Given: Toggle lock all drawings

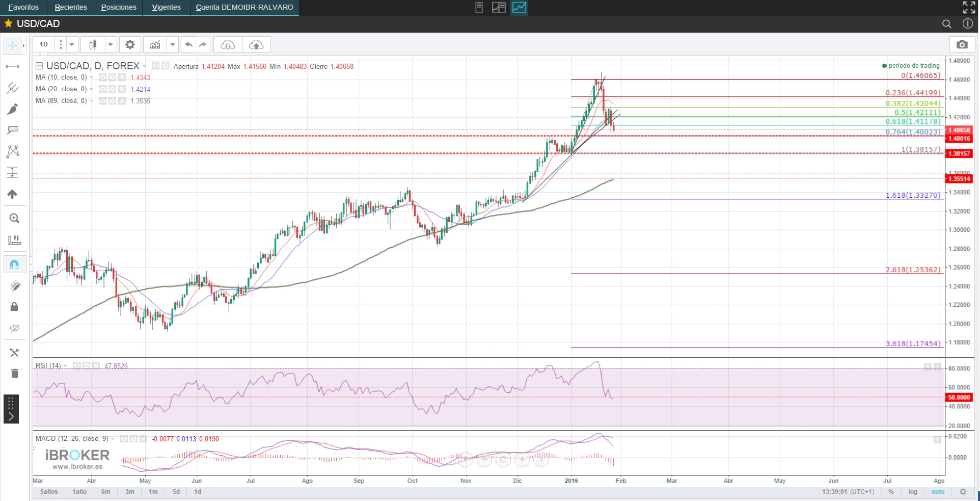Looking at the screenshot, I should [14, 306].
